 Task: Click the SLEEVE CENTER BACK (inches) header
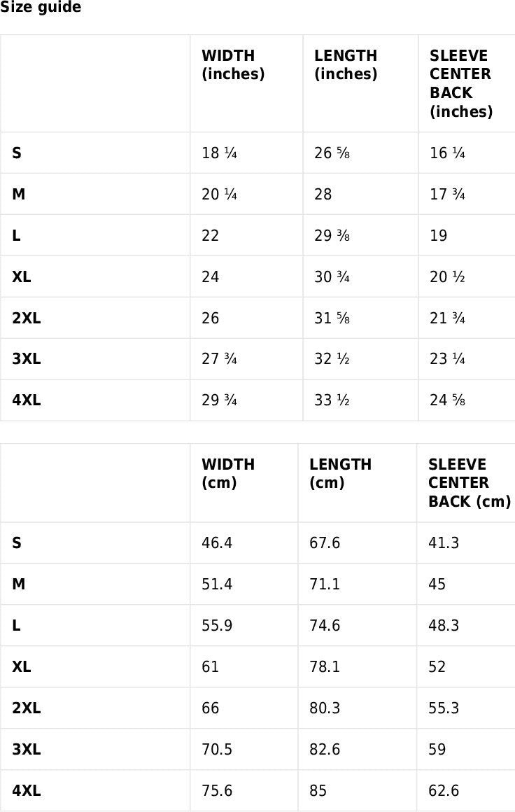tap(461, 83)
